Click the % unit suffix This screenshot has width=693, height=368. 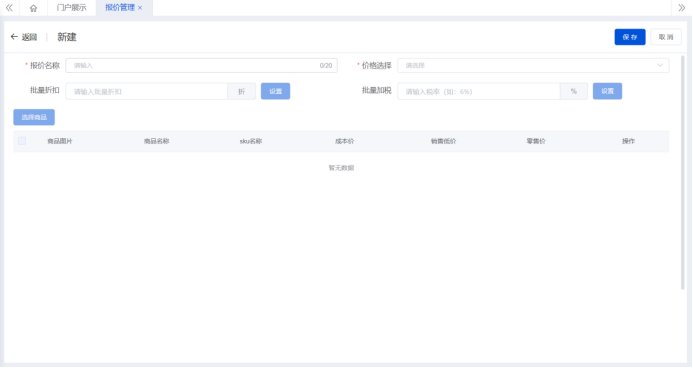click(x=574, y=91)
